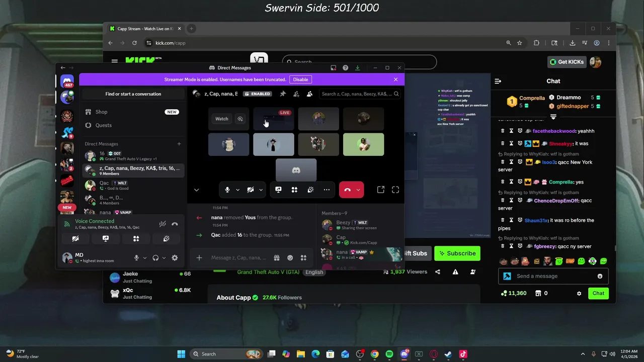This screenshot has width=644, height=362.
Task: Hang up the call with red button
Action: point(347,190)
